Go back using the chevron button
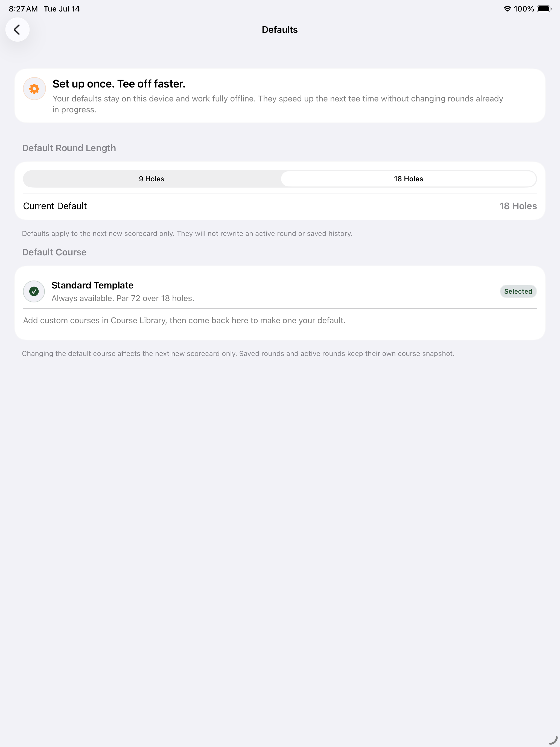Image resolution: width=560 pixels, height=747 pixels. point(17,30)
